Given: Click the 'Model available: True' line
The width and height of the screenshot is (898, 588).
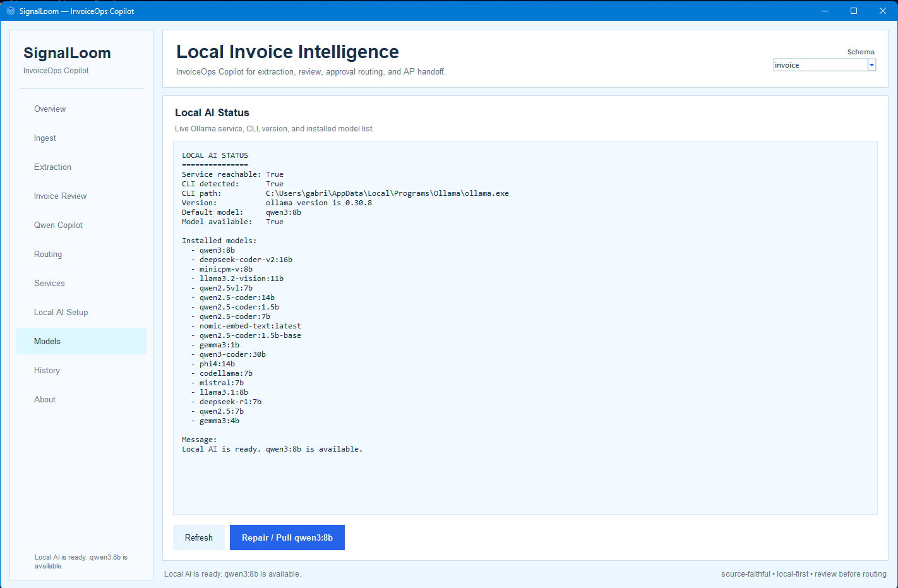Looking at the screenshot, I should (232, 222).
